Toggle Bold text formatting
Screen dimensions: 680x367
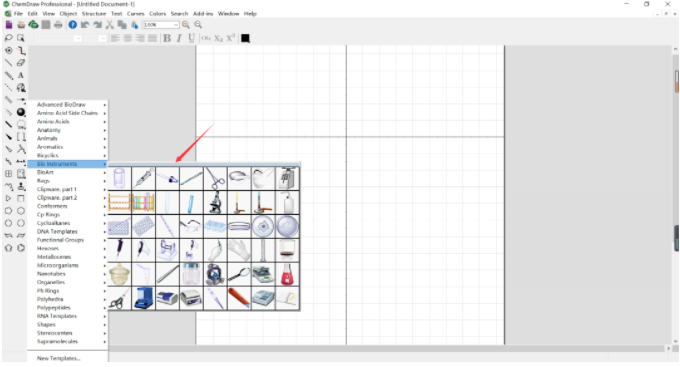167,38
